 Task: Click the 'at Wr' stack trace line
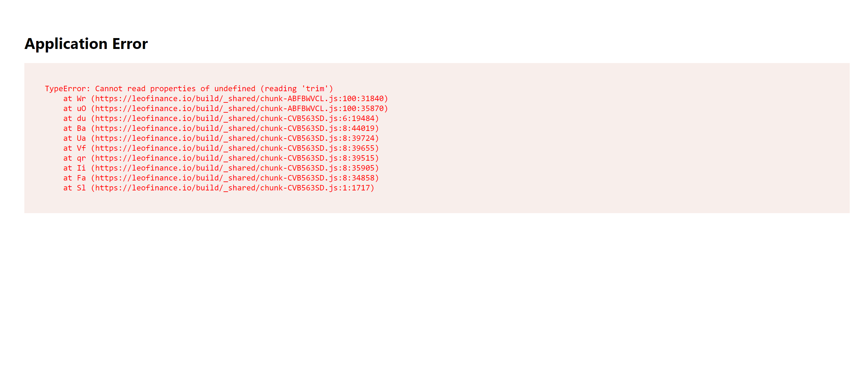pyautogui.click(x=226, y=99)
